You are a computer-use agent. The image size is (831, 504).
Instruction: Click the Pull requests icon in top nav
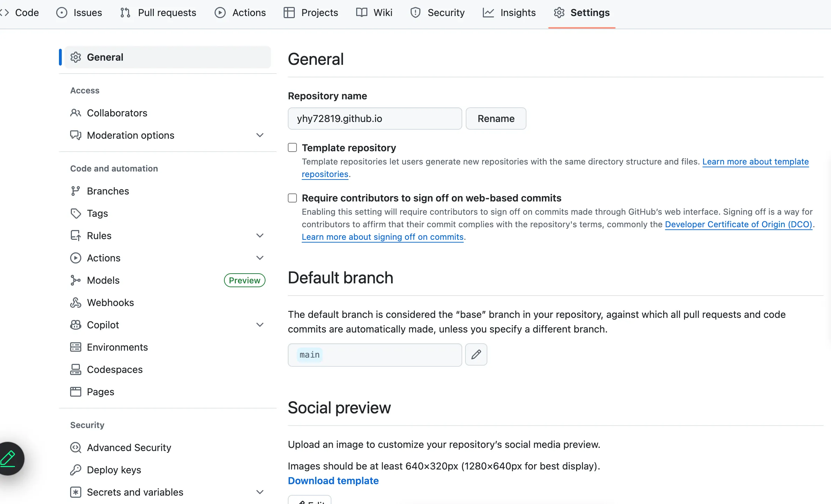125,13
